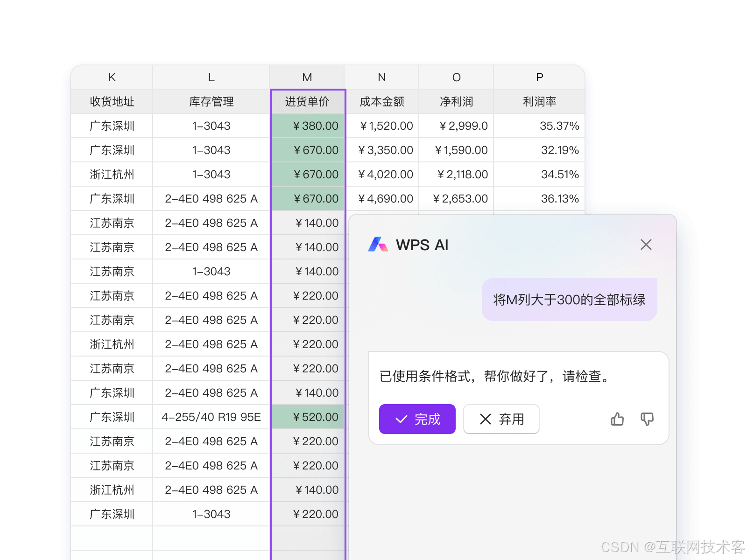The height and width of the screenshot is (560, 747).
Task: Click the 进货单价 header cell
Action: [307, 102]
